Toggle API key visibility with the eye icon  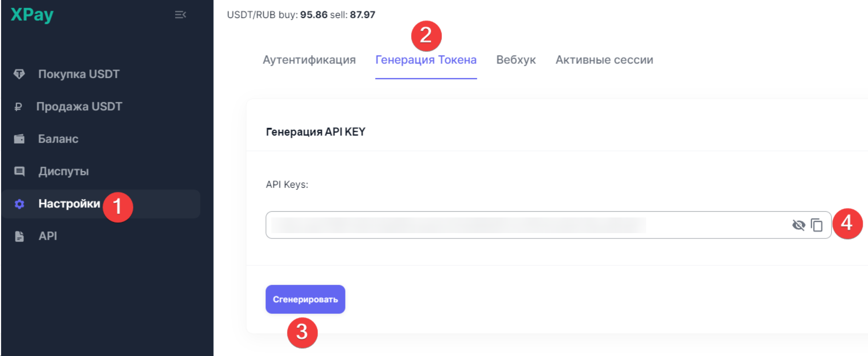798,225
